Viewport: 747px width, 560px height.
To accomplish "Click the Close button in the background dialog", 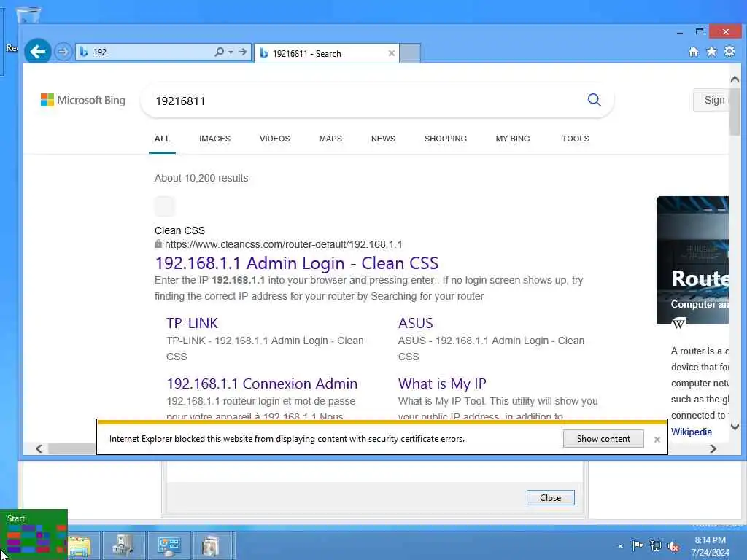I will (550, 497).
